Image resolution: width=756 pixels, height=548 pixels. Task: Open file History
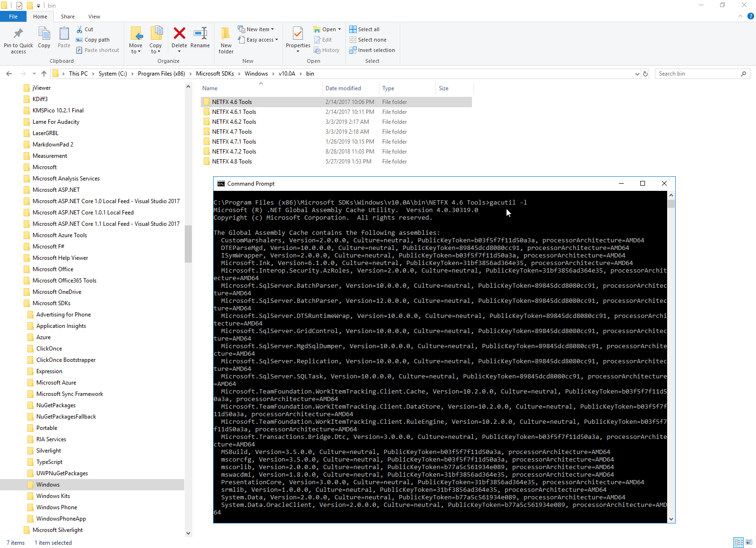(x=326, y=50)
